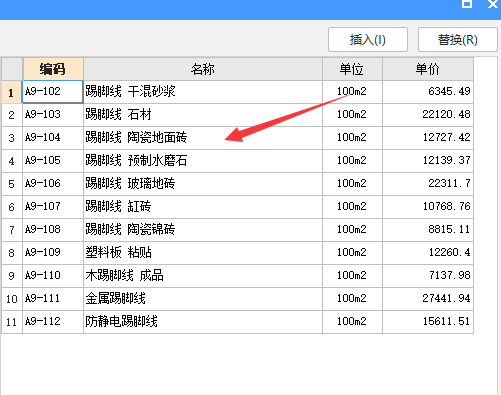Select code cell A9-111

click(53, 299)
